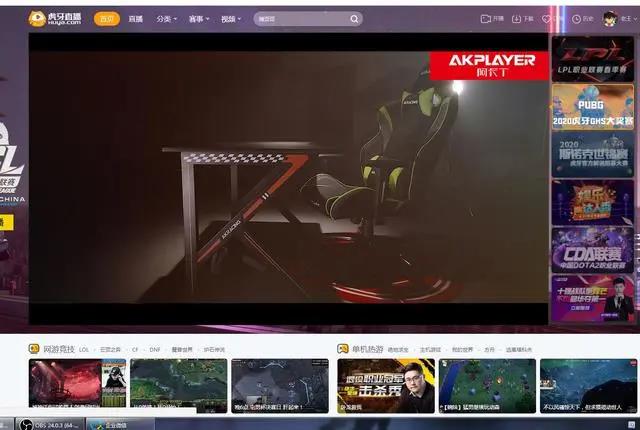Open the red AKPLAYER banner on the video
This screenshot has height=430, width=640.
[x=489, y=65]
